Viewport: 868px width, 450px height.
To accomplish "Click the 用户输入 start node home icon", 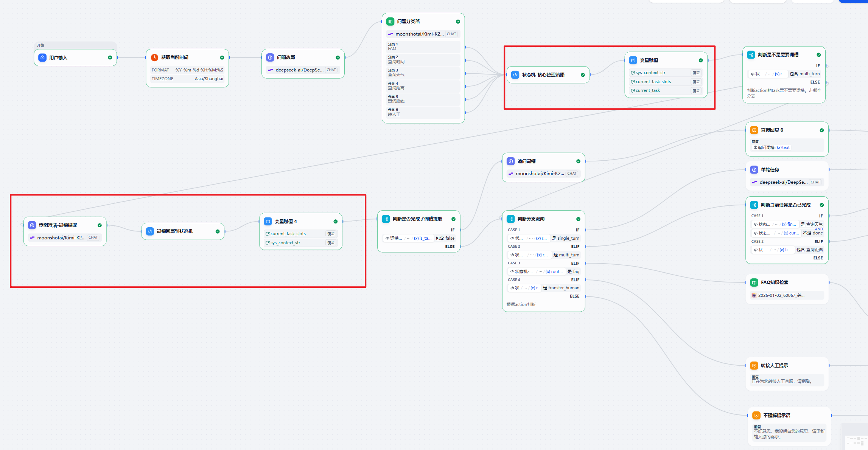I will point(42,57).
